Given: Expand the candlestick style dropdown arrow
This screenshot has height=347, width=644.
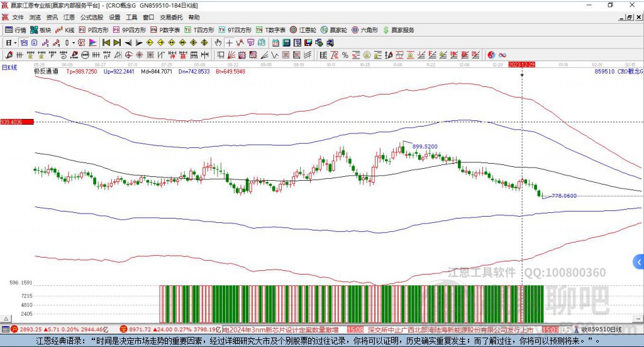Looking at the screenshot, I should tap(73, 42).
